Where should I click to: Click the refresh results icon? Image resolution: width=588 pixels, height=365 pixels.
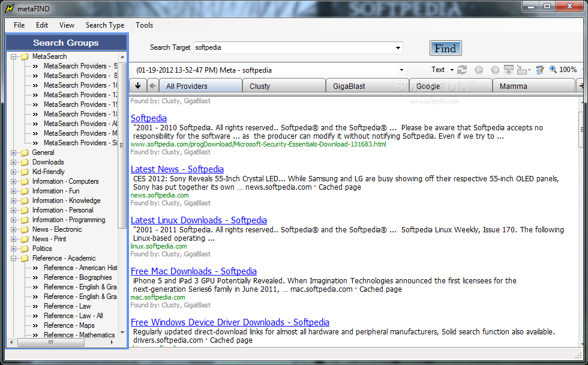pyautogui.click(x=462, y=70)
